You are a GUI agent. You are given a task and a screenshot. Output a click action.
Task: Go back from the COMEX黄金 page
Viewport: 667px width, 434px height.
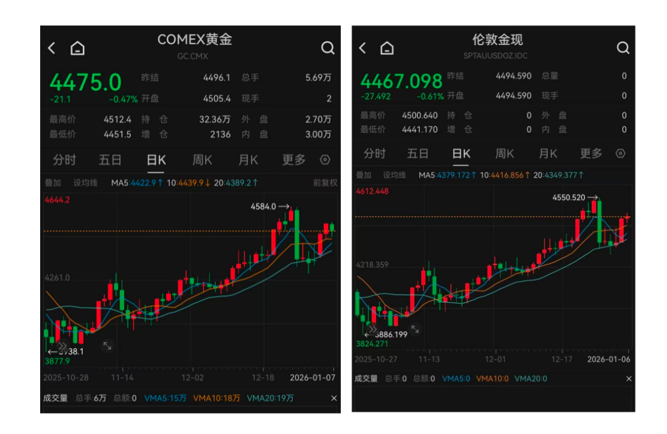coord(52,48)
